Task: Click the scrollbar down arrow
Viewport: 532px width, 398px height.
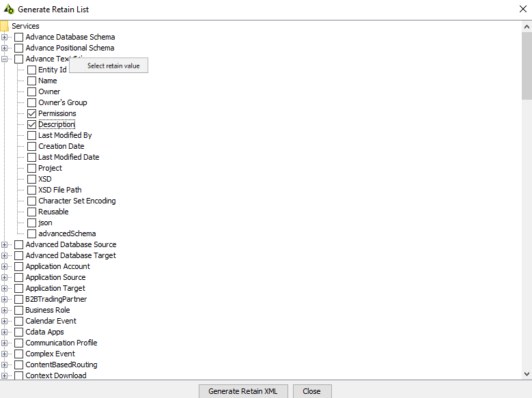Action: click(526, 374)
